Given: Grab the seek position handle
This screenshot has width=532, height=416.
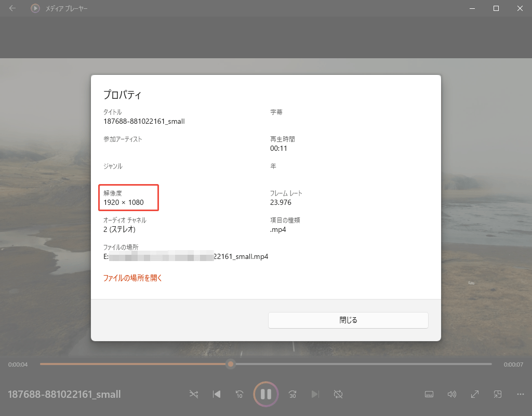Looking at the screenshot, I should [230, 364].
